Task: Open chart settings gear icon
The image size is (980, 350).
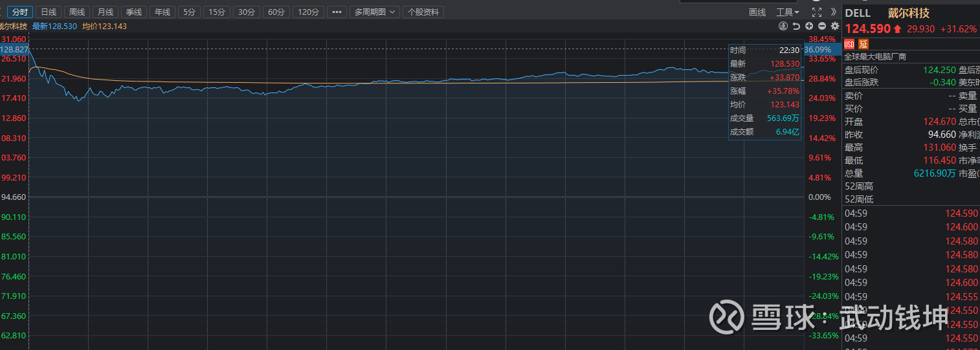Action: pyautogui.click(x=835, y=26)
